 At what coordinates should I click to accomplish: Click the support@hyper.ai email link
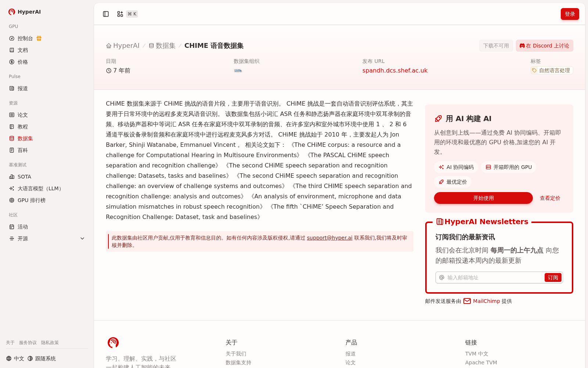point(330,238)
